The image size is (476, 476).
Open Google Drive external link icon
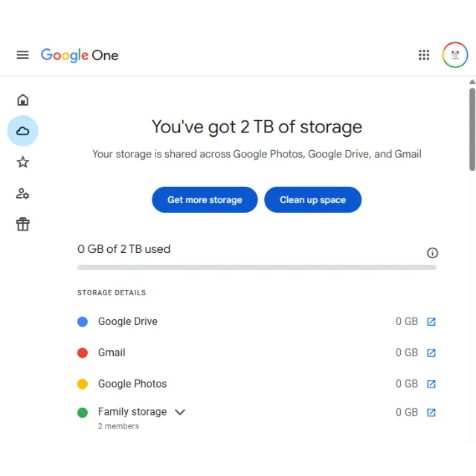click(431, 322)
